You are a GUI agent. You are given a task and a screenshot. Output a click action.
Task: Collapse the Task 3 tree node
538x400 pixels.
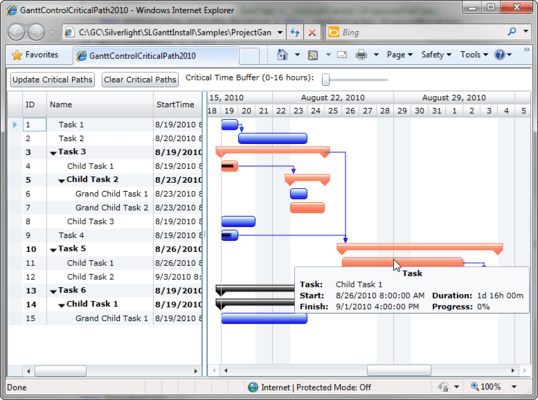pyautogui.click(x=53, y=153)
